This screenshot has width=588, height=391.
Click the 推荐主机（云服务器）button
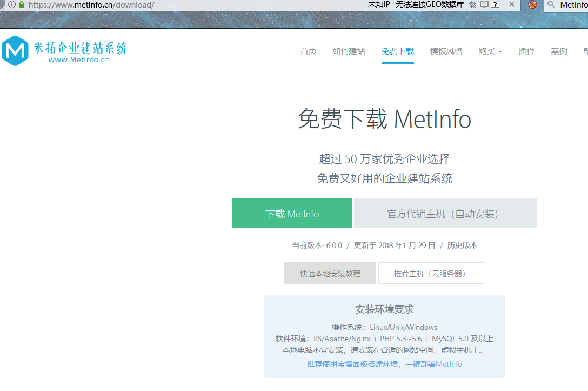coord(432,273)
